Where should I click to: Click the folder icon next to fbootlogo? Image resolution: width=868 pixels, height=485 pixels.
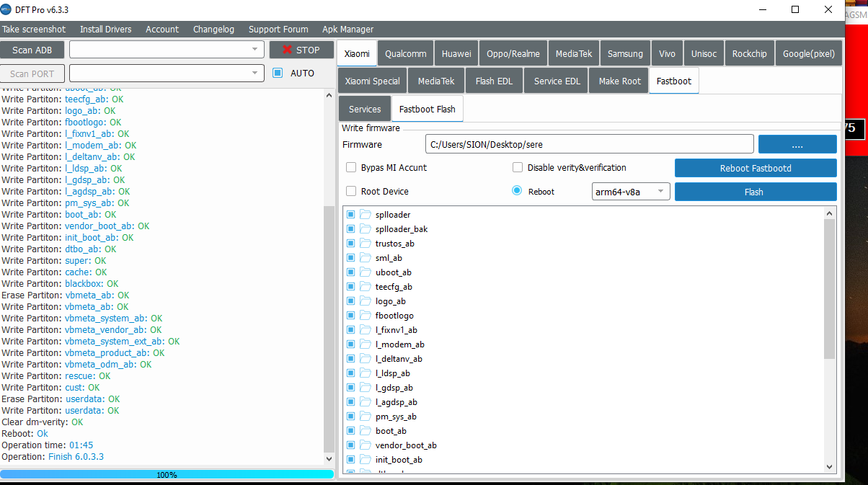pyautogui.click(x=365, y=316)
